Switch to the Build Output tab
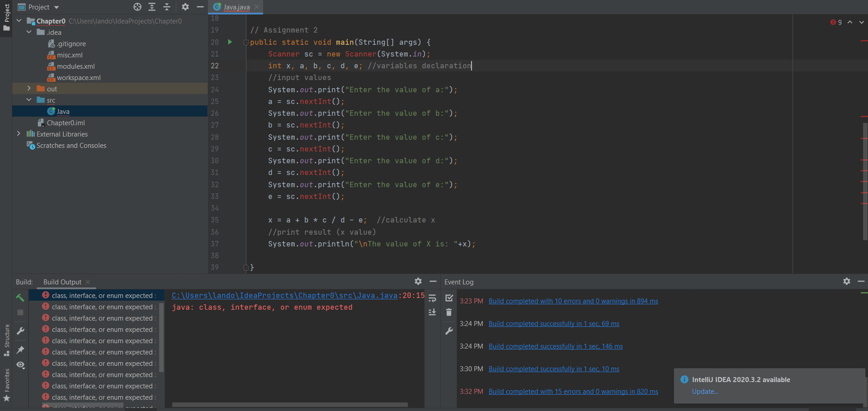This screenshot has width=868, height=411. 62,282
